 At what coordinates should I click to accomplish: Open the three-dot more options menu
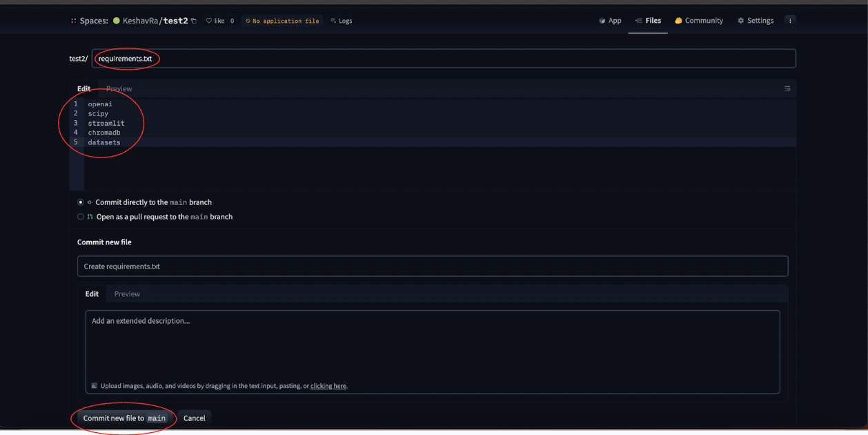pos(790,21)
